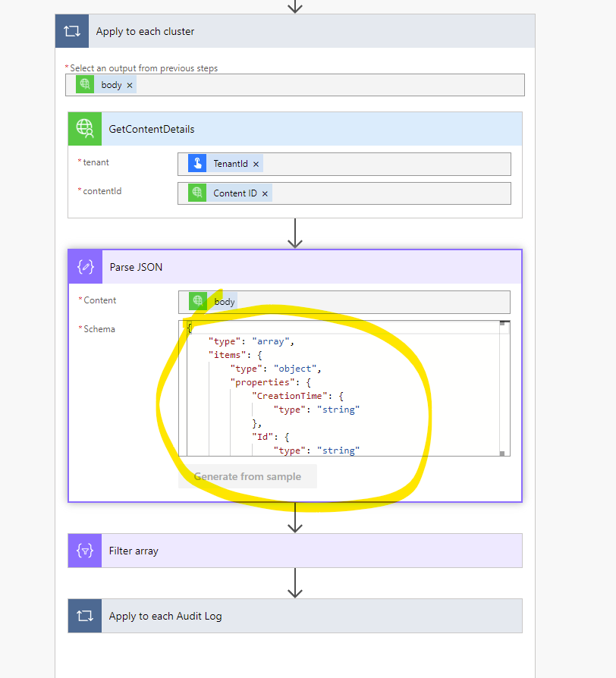Screen dimensions: 616x678
Task: Remove the body token from the output field
Action: [129, 84]
